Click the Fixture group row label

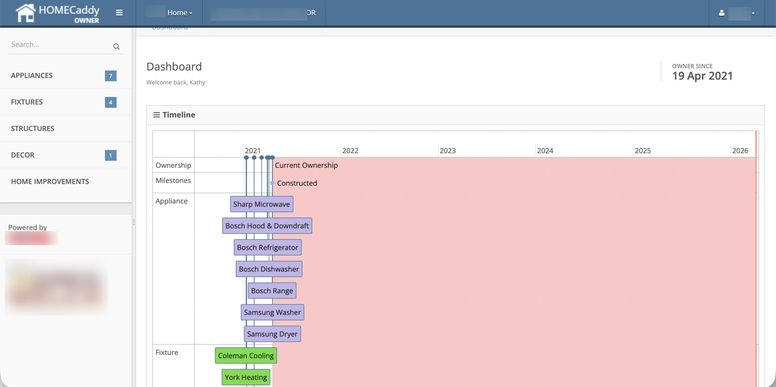point(167,353)
